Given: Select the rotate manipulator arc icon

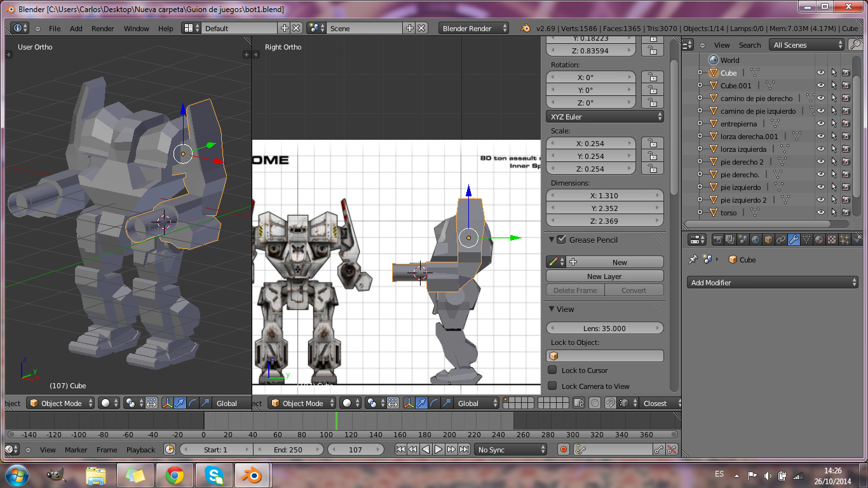Looking at the screenshot, I should click(x=434, y=403).
